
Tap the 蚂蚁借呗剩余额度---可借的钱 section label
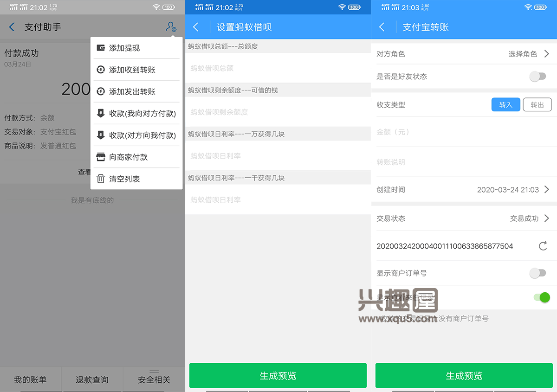233,90
